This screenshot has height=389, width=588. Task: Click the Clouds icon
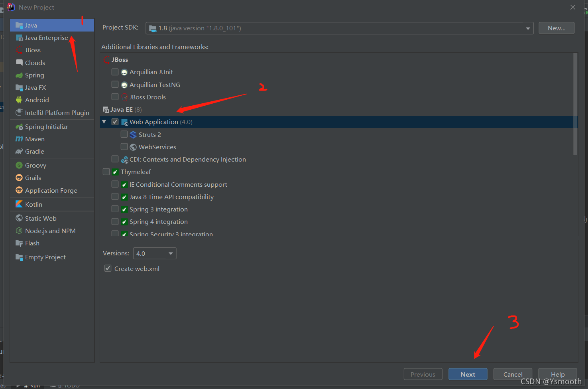[19, 63]
